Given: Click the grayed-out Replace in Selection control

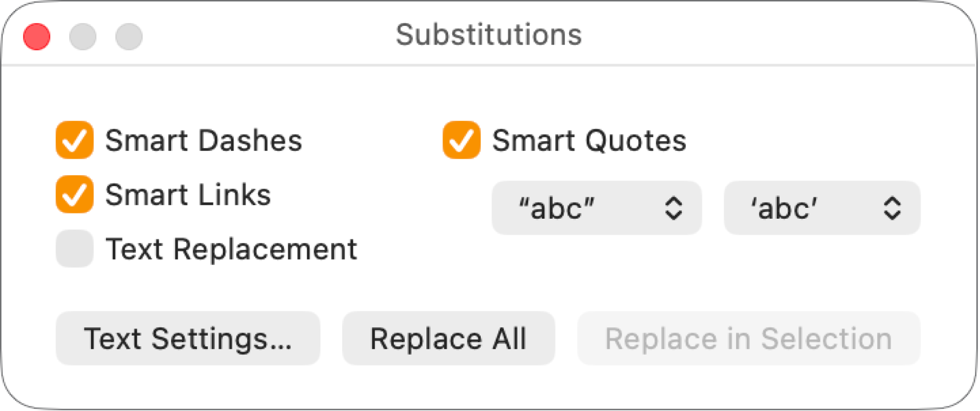Looking at the screenshot, I should tap(749, 339).
